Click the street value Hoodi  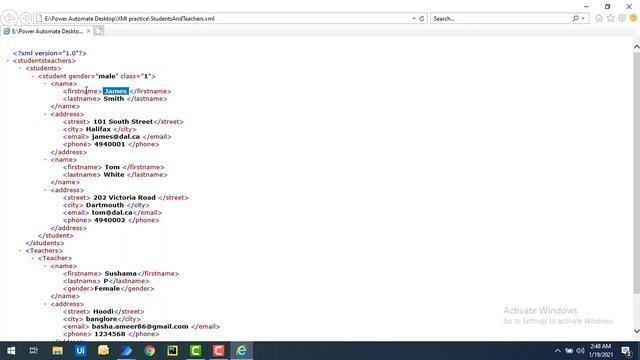(103, 311)
